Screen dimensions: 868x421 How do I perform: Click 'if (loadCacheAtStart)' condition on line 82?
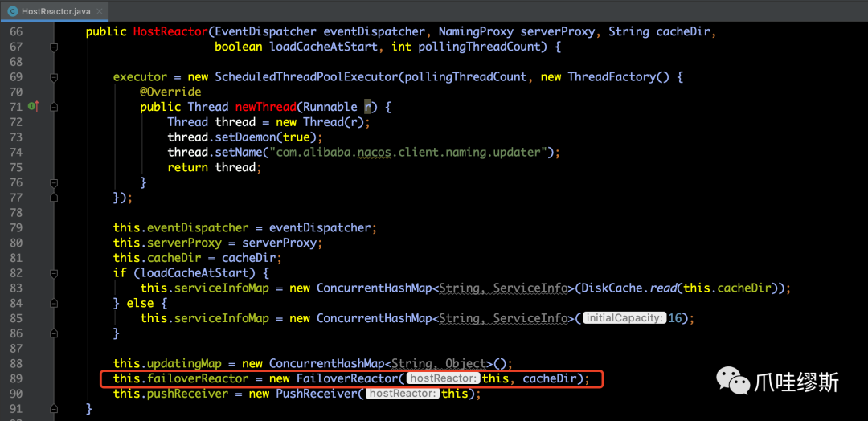[184, 272]
